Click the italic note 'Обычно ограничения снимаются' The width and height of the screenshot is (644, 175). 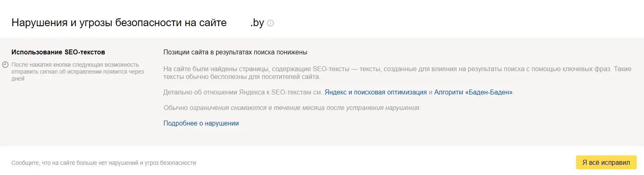point(292,108)
